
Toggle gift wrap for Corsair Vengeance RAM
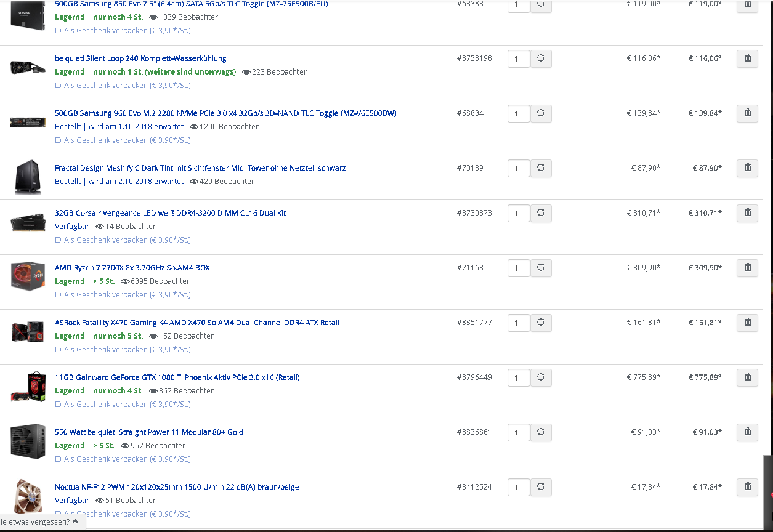58,240
